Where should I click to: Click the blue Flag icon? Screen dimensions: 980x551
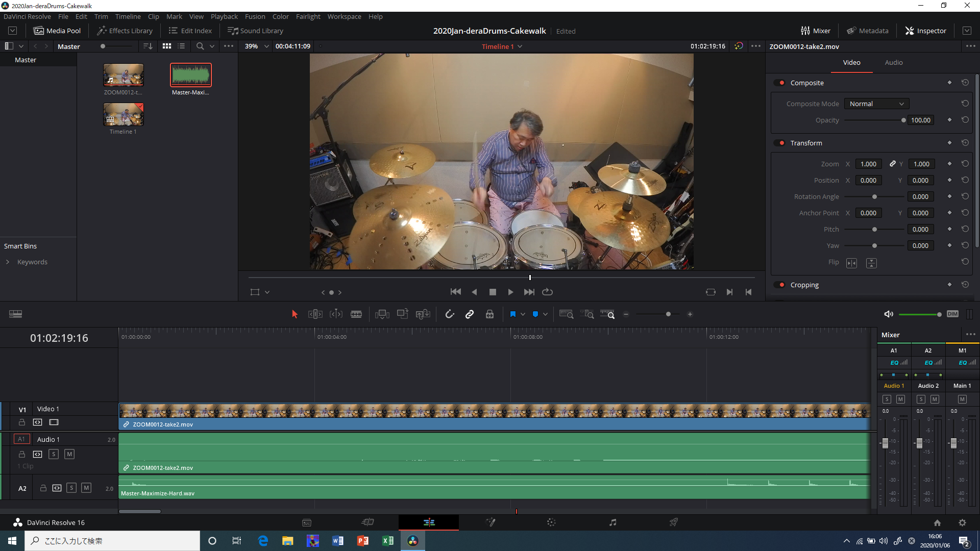pyautogui.click(x=513, y=314)
